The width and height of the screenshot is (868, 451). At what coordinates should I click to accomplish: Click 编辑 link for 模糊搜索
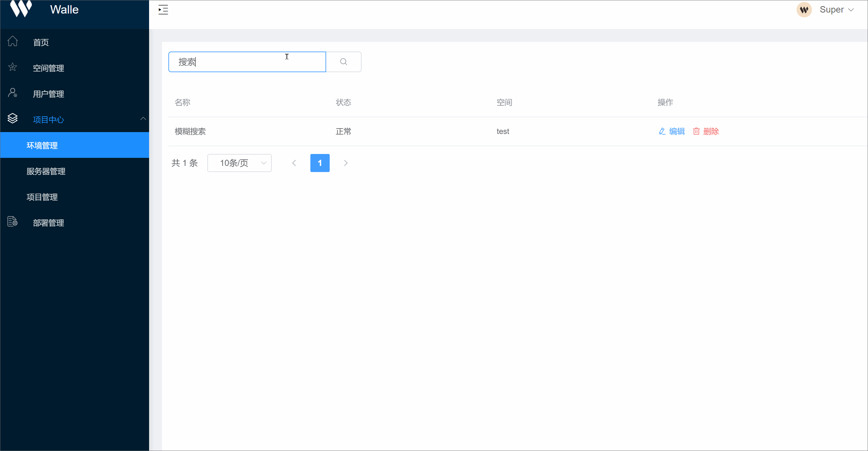point(677,131)
